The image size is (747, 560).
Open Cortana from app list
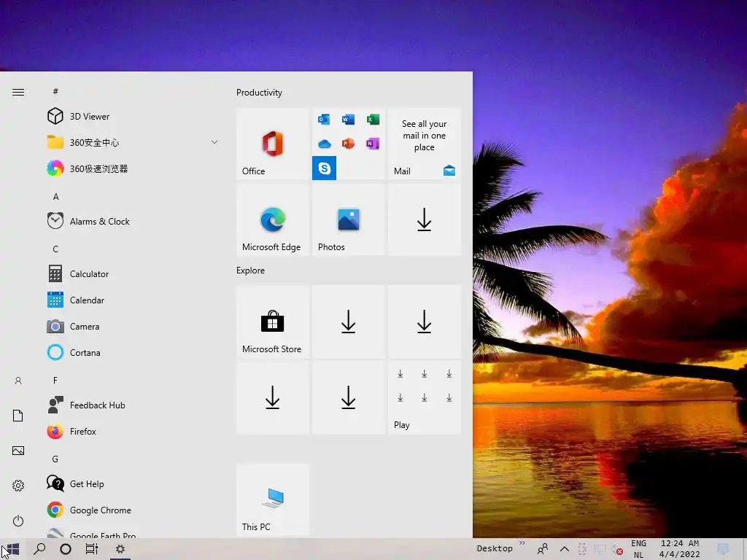pos(131,352)
